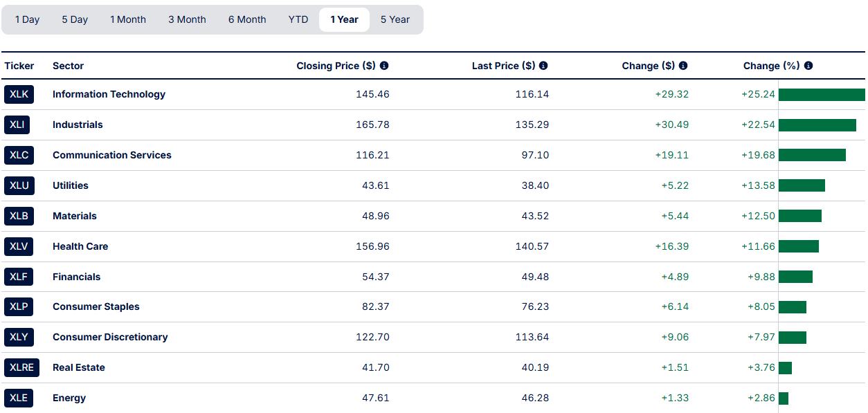
Task: Click the XLK ticker badge
Action: [x=19, y=94]
